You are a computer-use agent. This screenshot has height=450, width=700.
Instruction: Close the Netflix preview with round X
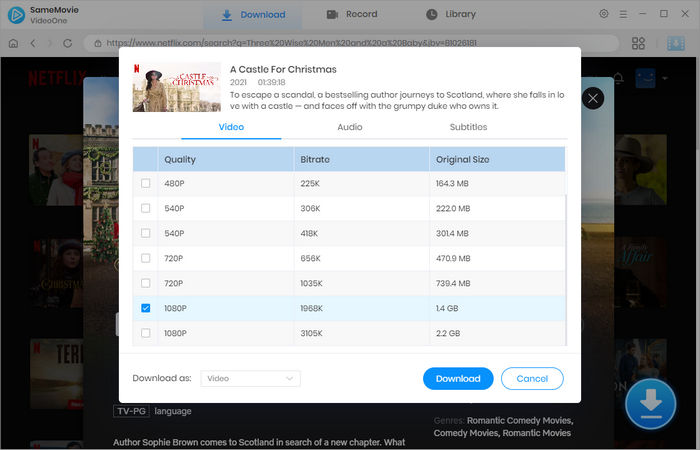(x=593, y=98)
